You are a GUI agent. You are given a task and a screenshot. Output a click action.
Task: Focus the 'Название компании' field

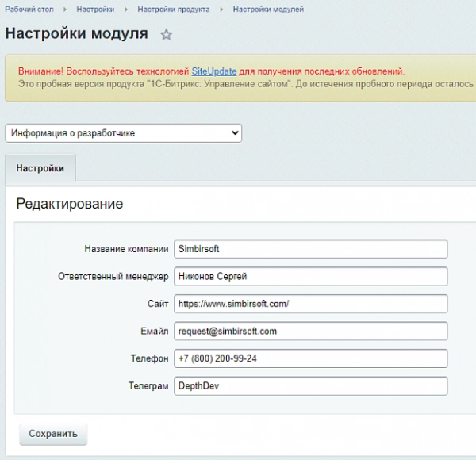(x=310, y=249)
